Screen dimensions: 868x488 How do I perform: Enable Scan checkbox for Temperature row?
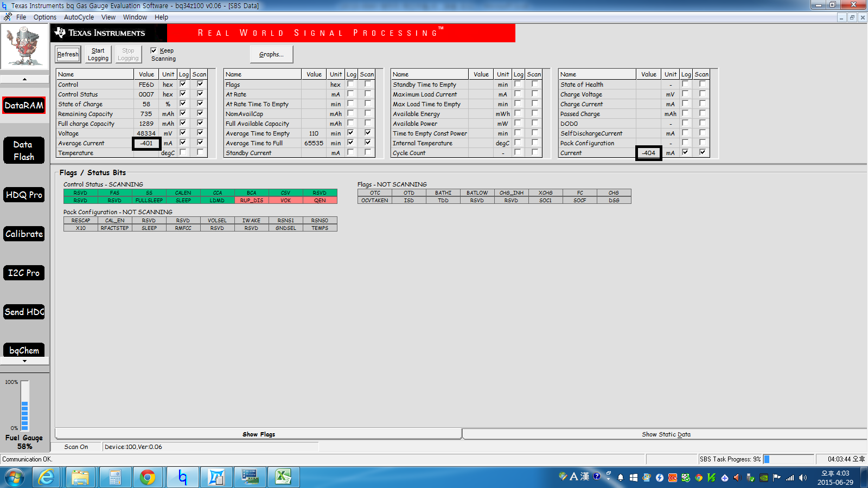[200, 152]
